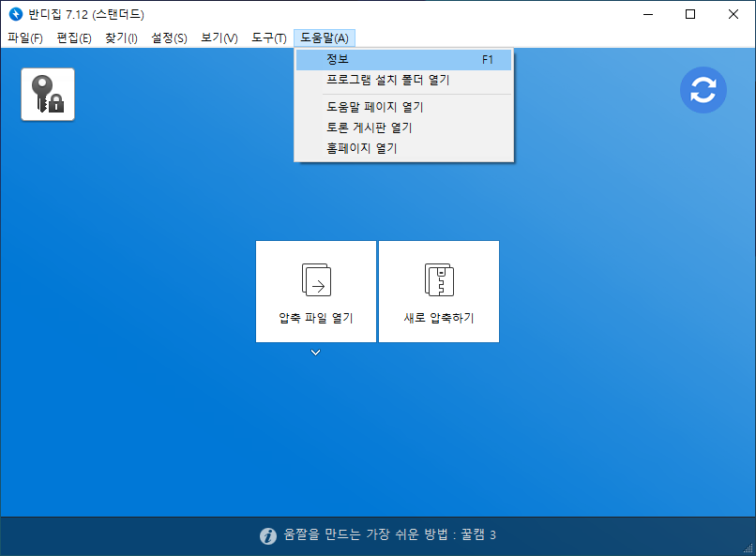756x556 pixels.
Task: Expand the chevron below 압축 파일 열기
Action: tap(315, 353)
